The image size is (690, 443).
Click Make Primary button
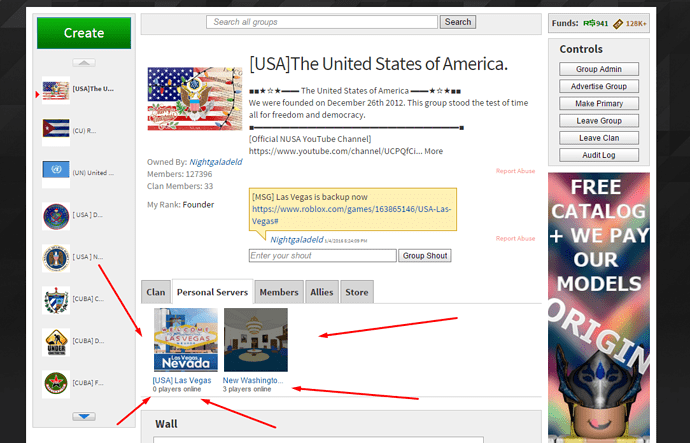pos(599,103)
